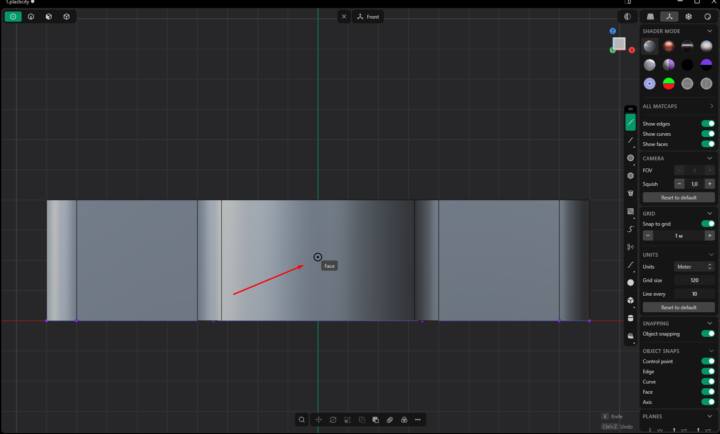This screenshot has width=720, height=434.
Task: Select the cylinder tool in vertical toolbar
Action: (630, 318)
